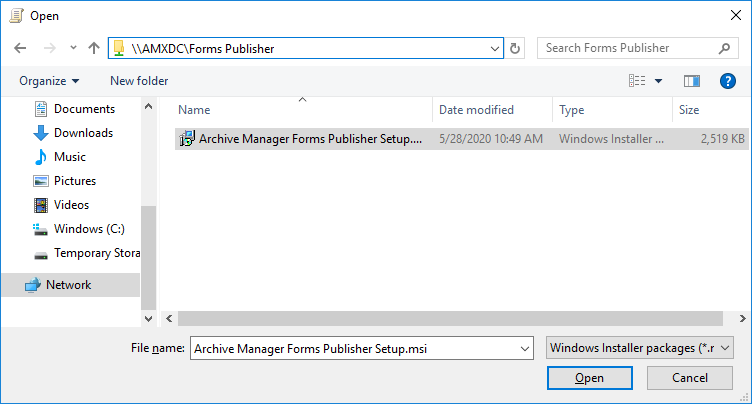This screenshot has height=404, width=752.
Task: Refresh the Forms Publisher folder
Action: 516,48
